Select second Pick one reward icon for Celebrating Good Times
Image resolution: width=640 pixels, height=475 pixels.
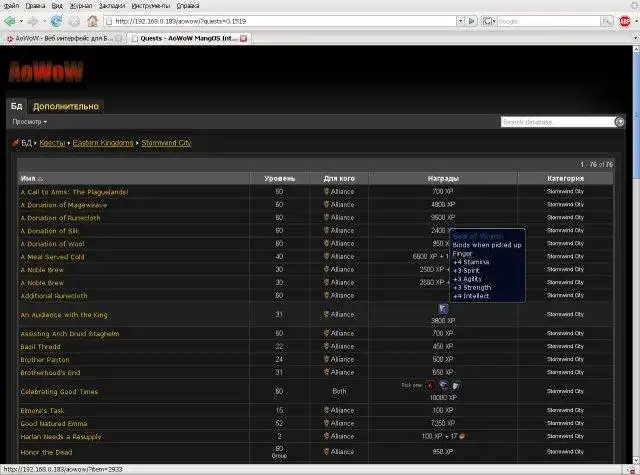click(x=443, y=385)
